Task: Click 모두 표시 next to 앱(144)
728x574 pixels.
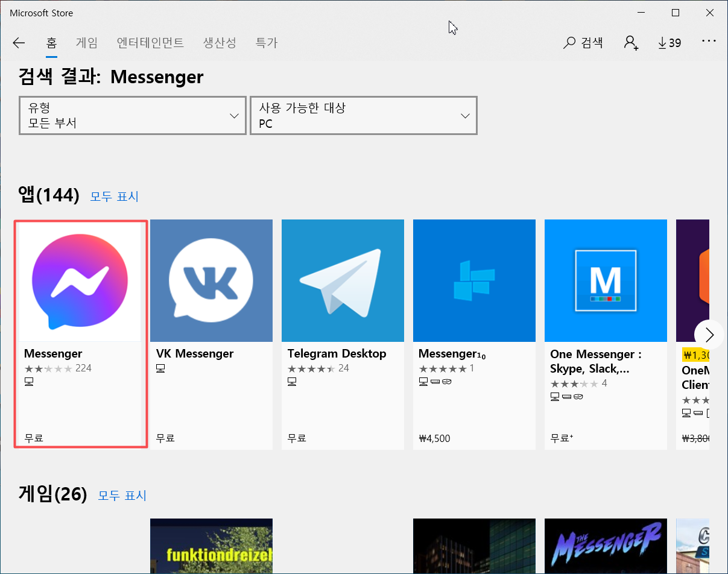Action: tap(114, 197)
